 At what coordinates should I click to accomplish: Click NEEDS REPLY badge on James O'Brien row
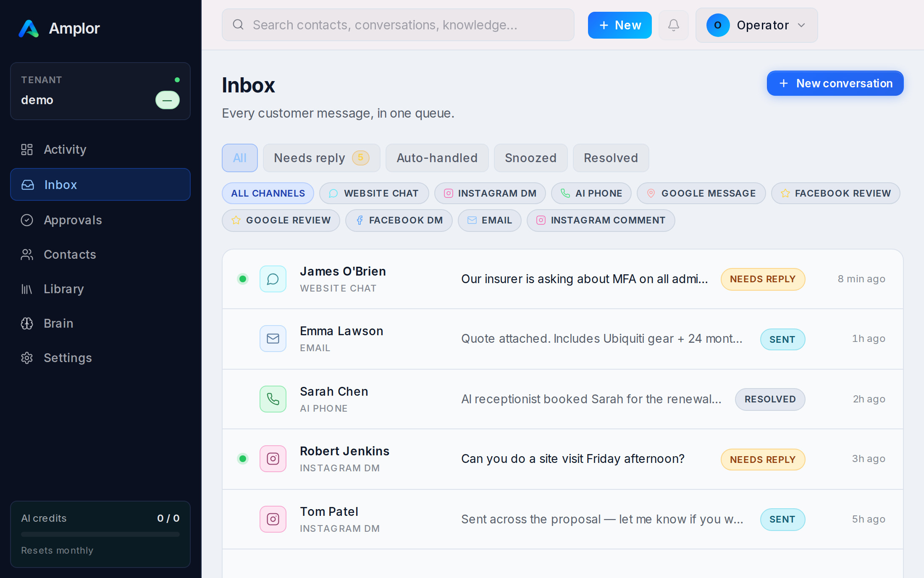coord(763,279)
